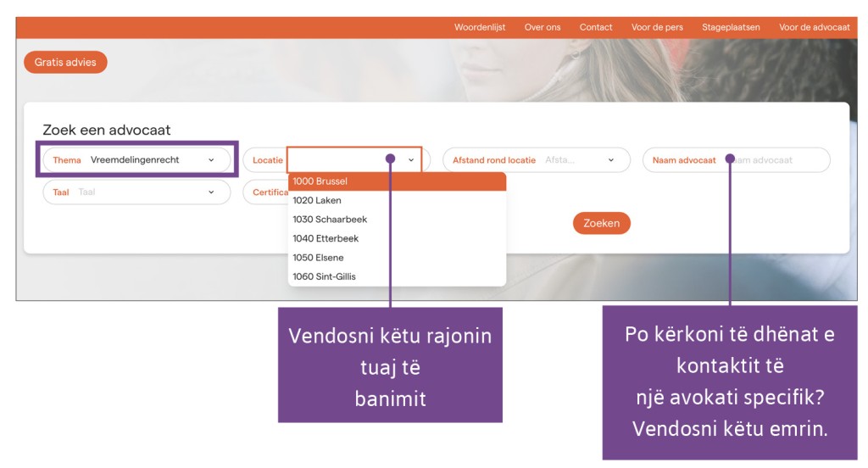Image resolution: width=868 pixels, height=468 pixels.
Task: Go to the Over ons page
Action: coord(542,27)
